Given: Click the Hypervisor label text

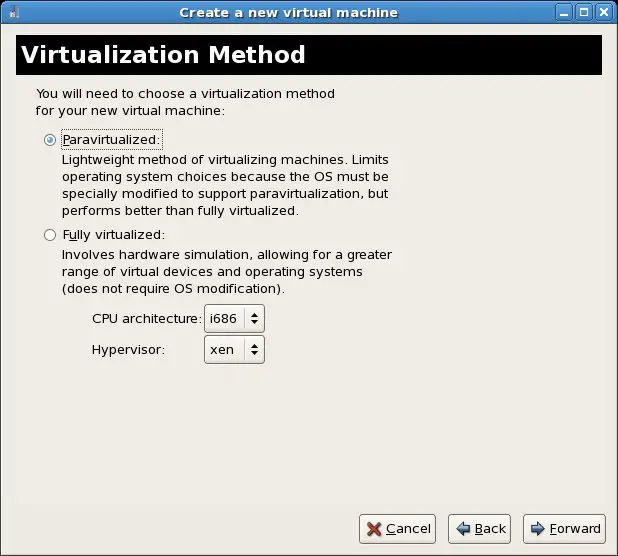Looking at the screenshot, I should [127, 350].
